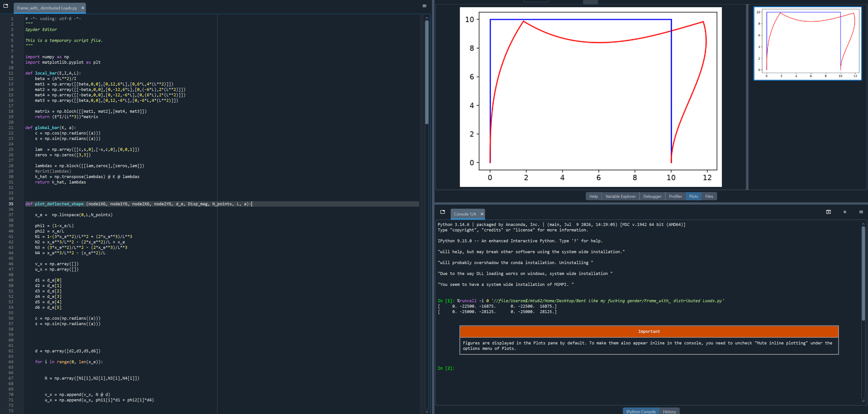Click the editor scrollbar up arrow
This screenshot has height=414, width=868.
427,17
